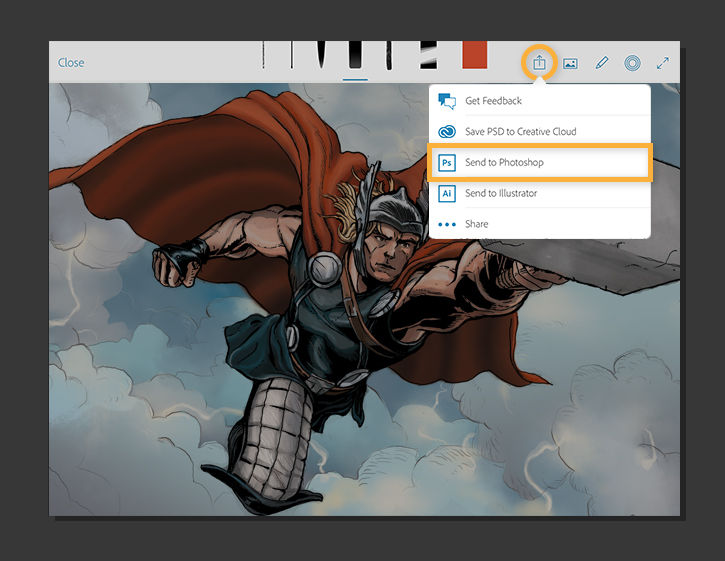Viewport: 725px width, 561px height.
Task: Close the drawing with Close button
Action: coord(71,63)
